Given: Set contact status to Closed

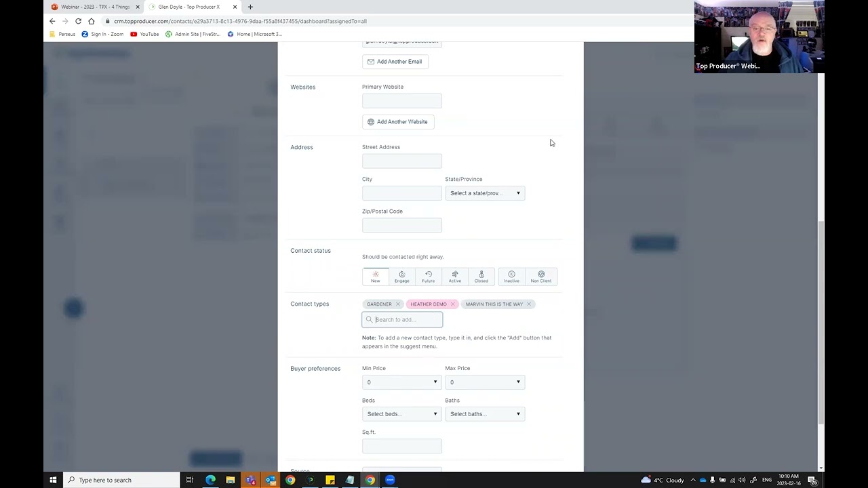Looking at the screenshot, I should pyautogui.click(x=481, y=277).
